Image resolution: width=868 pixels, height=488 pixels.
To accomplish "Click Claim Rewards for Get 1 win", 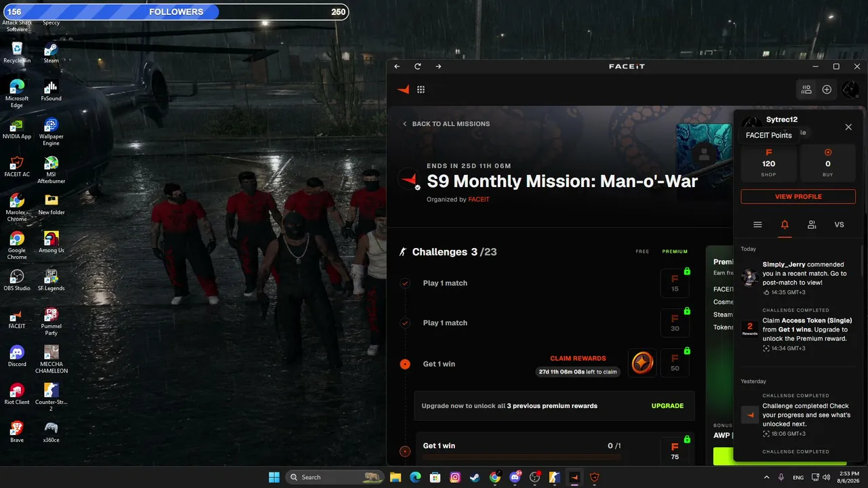I will click(578, 359).
